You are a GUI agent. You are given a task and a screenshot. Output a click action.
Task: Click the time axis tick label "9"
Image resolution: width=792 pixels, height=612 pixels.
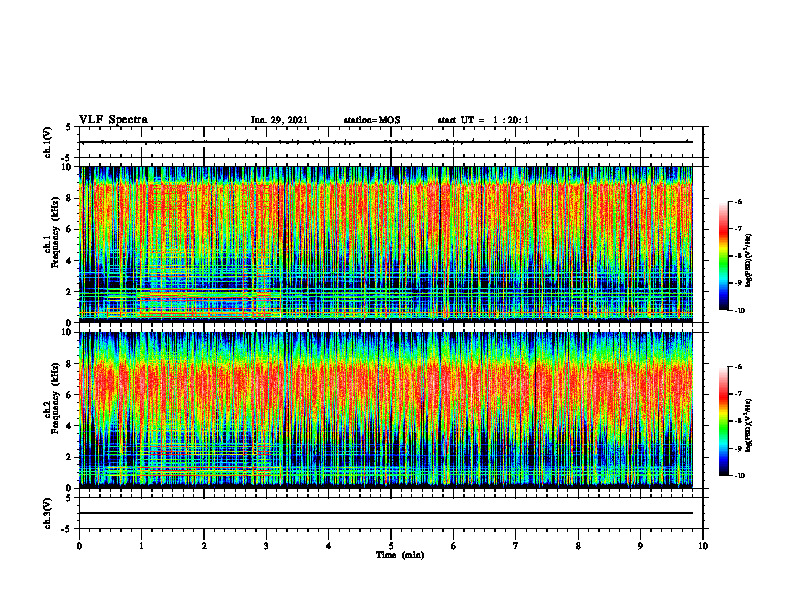(x=640, y=546)
